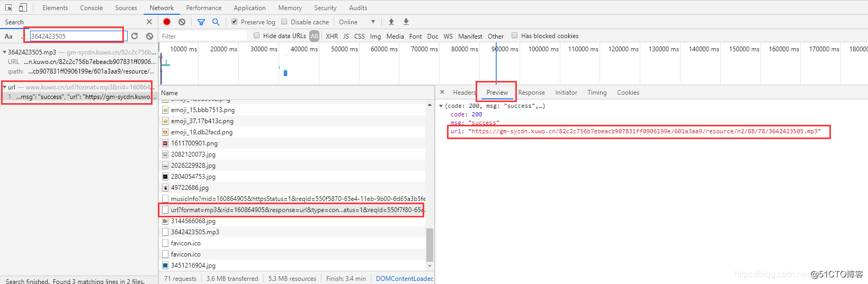Select the All filter type toggle
This screenshot has height=284, width=868.
315,36
